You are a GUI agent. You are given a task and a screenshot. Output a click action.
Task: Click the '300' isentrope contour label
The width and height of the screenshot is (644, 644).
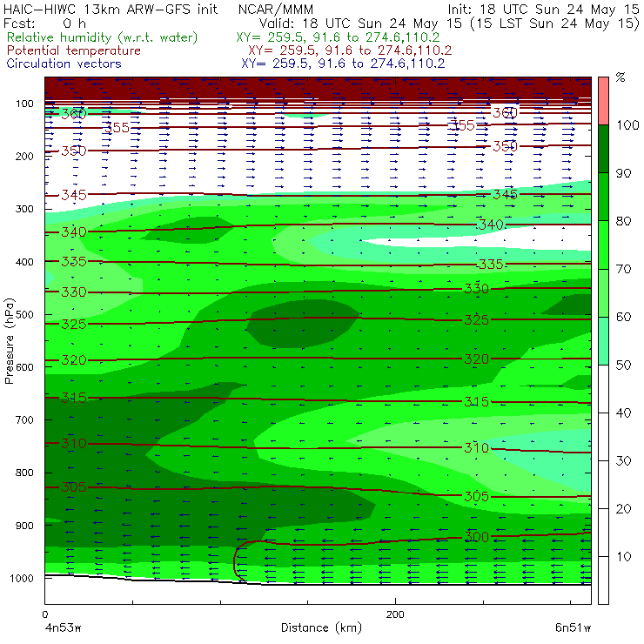pyautogui.click(x=476, y=537)
